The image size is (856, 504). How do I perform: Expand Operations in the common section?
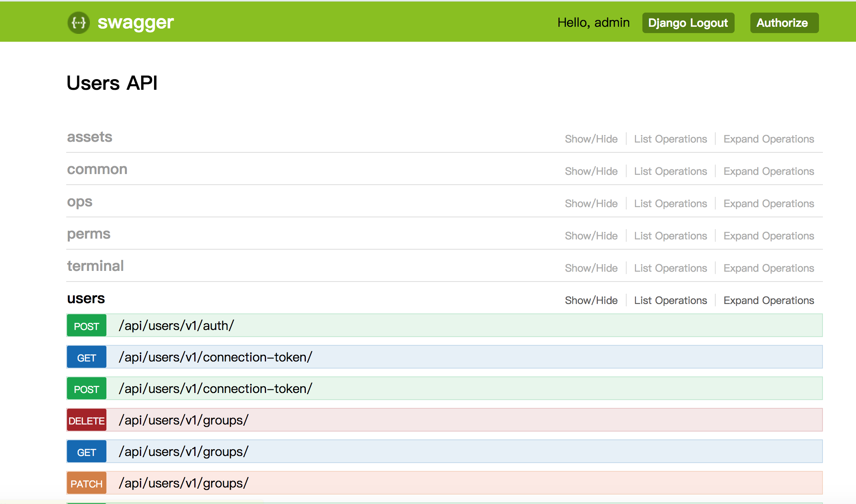[x=769, y=171]
